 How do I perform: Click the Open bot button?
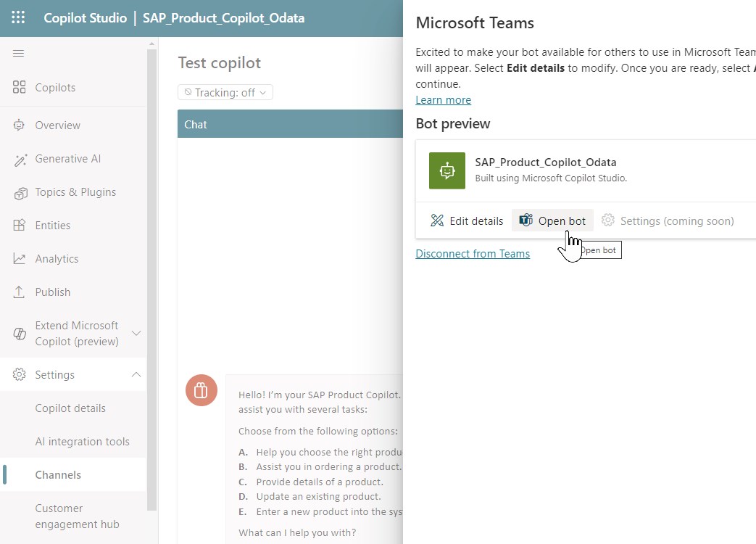(x=552, y=221)
